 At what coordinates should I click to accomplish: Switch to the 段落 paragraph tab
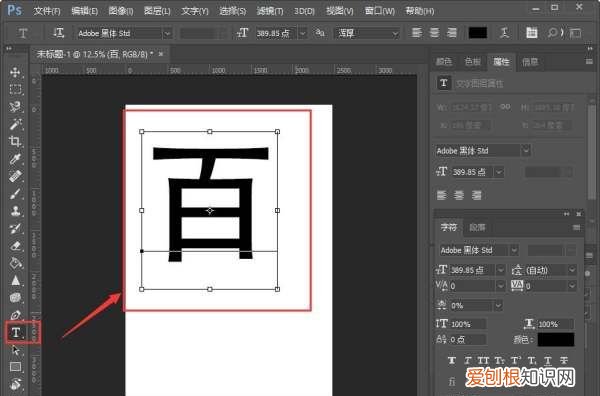(x=477, y=228)
